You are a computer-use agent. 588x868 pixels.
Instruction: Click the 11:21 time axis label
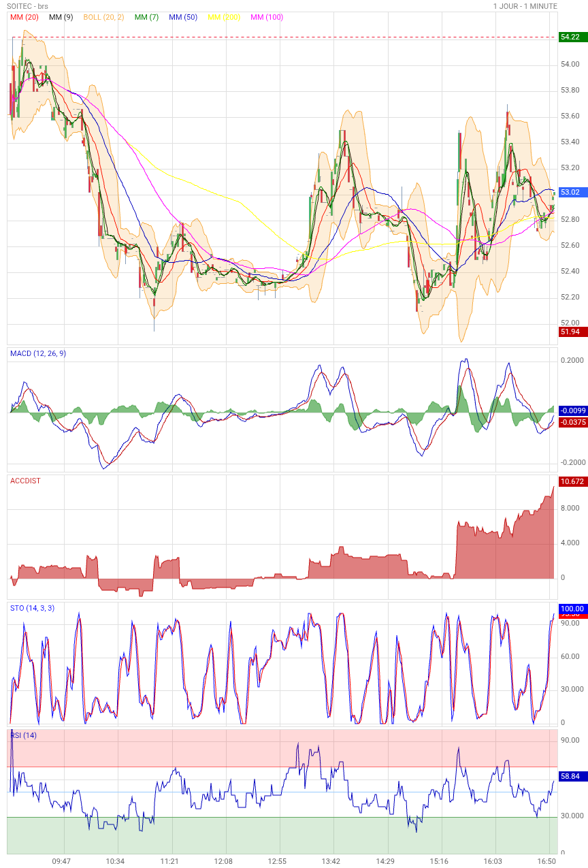pos(169,861)
